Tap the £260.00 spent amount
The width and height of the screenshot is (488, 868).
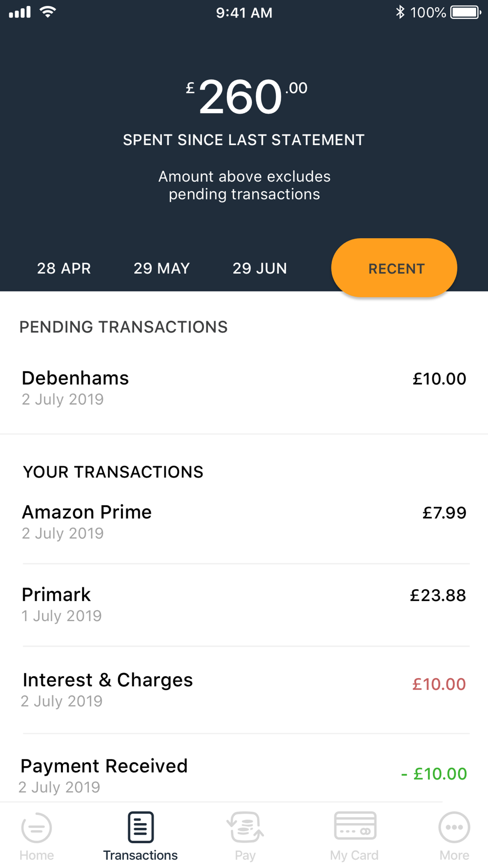tap(246, 97)
